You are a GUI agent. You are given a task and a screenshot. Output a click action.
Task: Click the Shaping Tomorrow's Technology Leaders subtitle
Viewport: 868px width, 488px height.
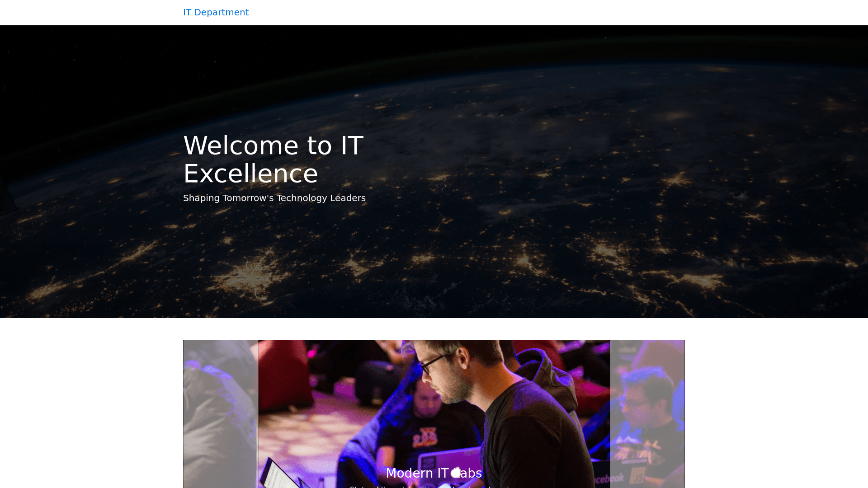pyautogui.click(x=274, y=198)
